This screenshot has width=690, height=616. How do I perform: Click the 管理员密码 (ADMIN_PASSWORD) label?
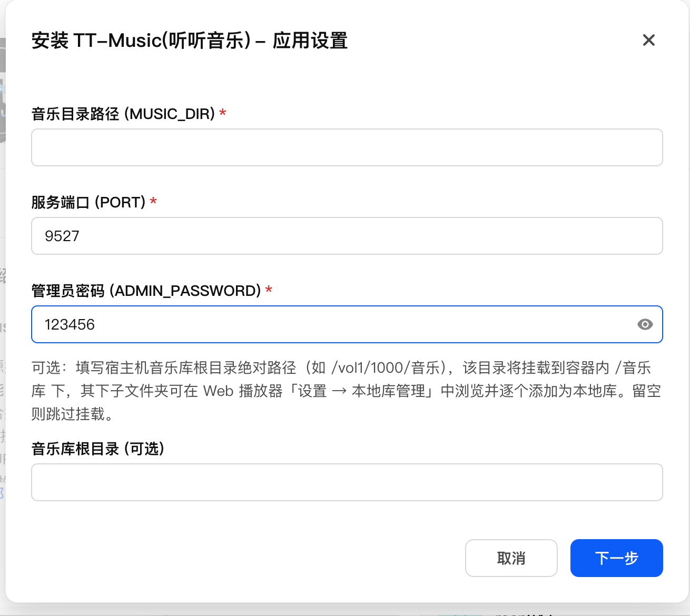[x=146, y=291]
